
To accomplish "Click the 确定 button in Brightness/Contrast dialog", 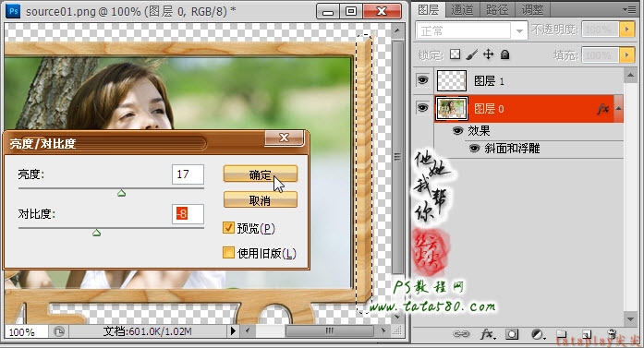I will pos(260,174).
